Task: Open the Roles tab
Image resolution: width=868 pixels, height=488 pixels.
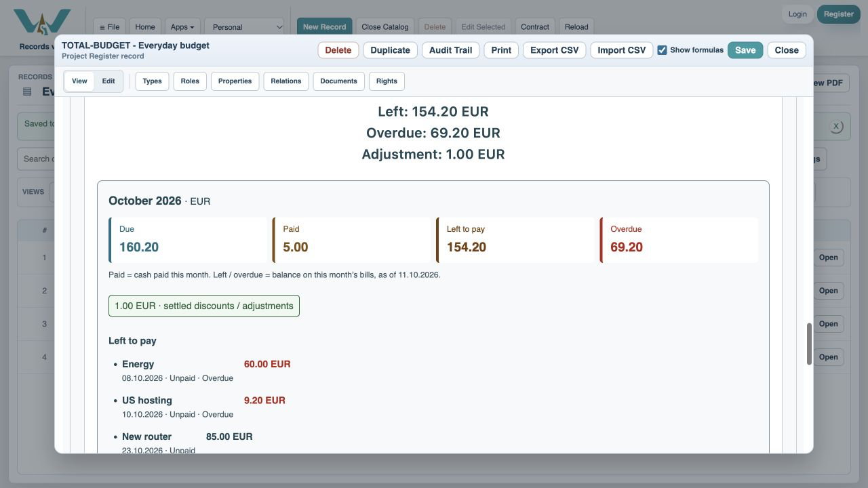Action: pos(190,81)
